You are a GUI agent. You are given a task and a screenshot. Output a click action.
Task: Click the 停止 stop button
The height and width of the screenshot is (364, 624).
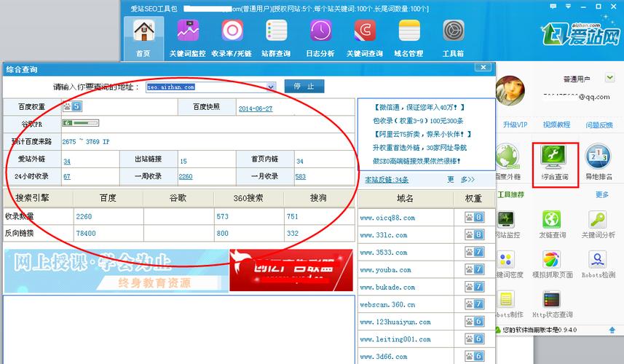[x=304, y=87]
